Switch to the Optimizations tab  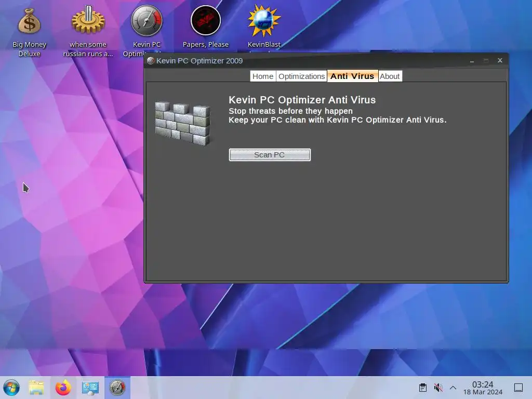tap(302, 76)
